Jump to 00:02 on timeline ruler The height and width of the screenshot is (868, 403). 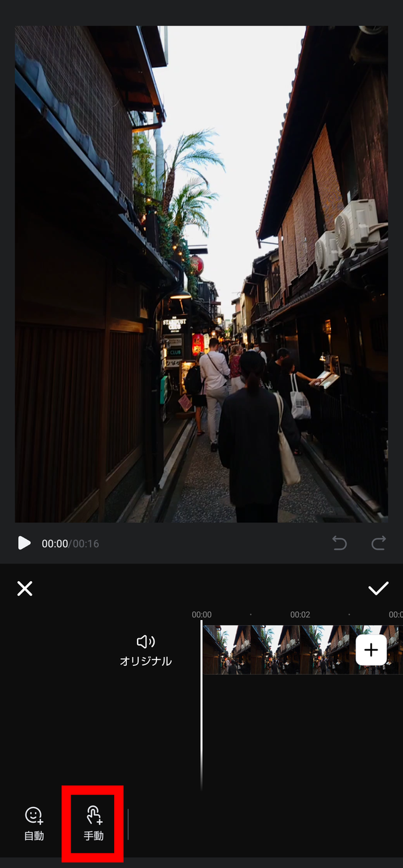(300, 615)
